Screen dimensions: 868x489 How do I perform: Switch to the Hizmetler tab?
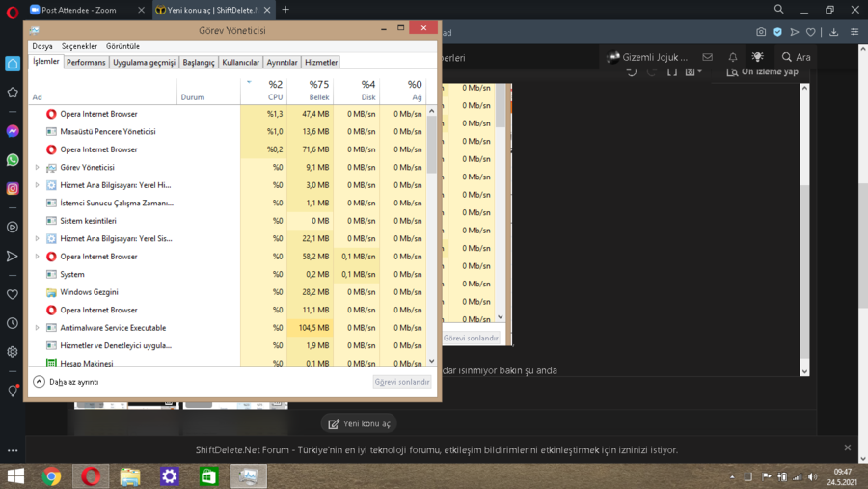click(x=321, y=62)
